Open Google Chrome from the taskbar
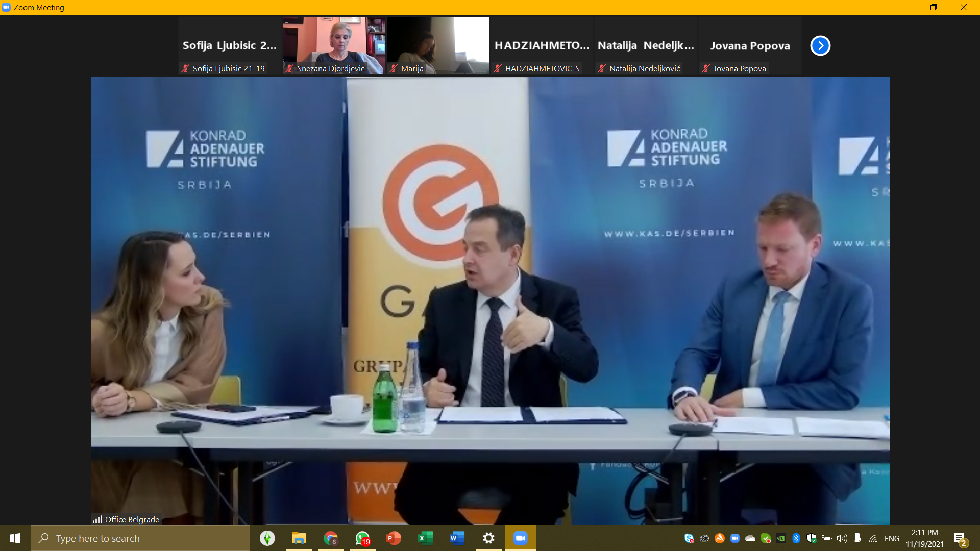980x551 pixels. [x=331, y=538]
